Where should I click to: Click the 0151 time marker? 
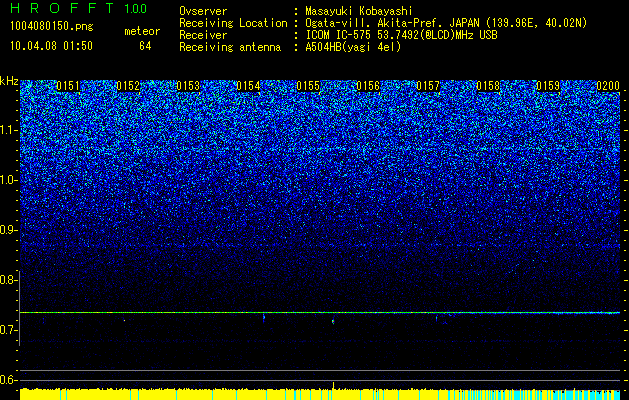coord(68,86)
